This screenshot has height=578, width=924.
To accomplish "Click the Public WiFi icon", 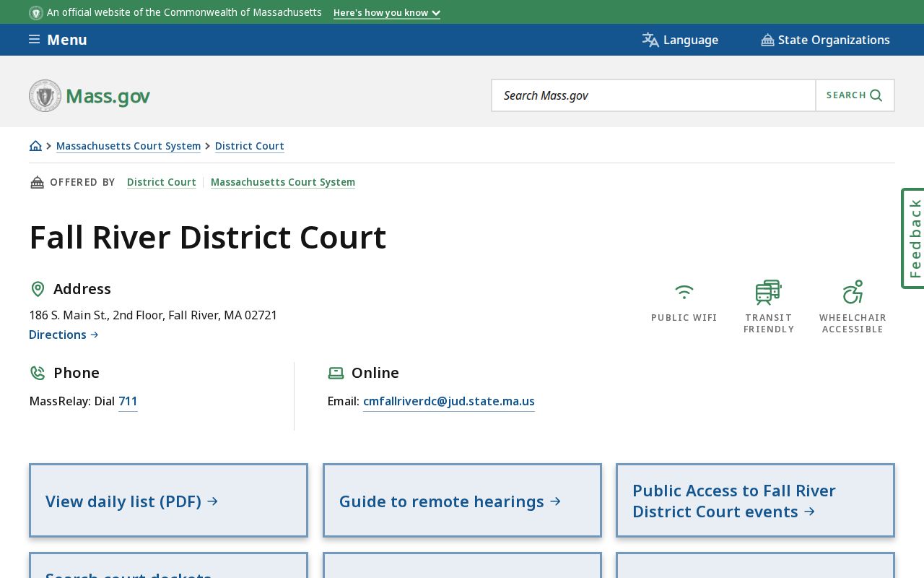I will click(684, 292).
